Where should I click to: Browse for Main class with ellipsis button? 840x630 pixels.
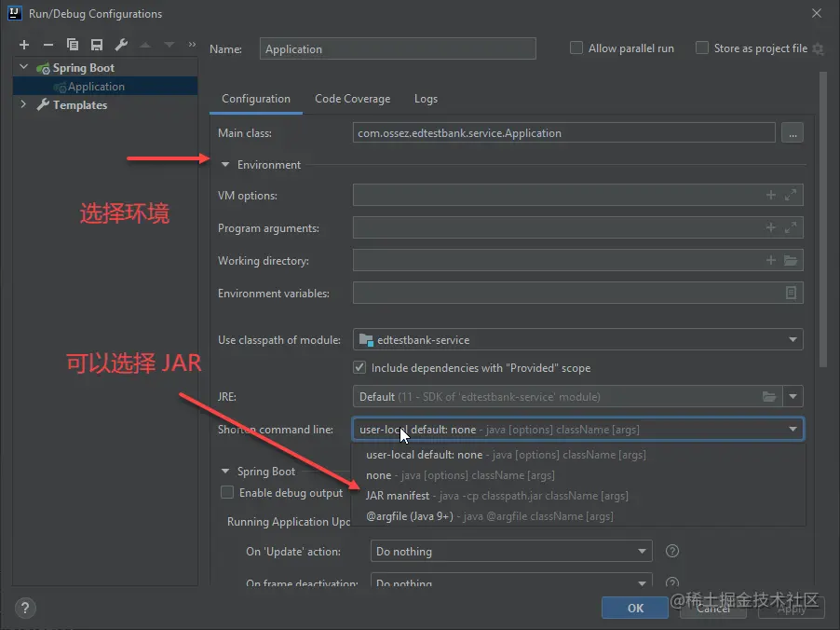pos(793,133)
